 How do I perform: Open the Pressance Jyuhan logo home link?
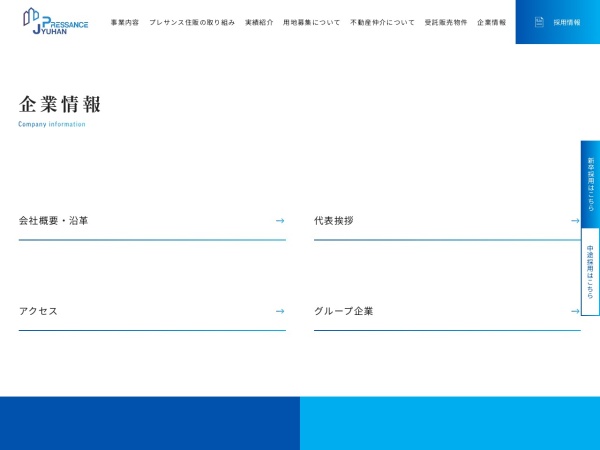tap(55, 21)
